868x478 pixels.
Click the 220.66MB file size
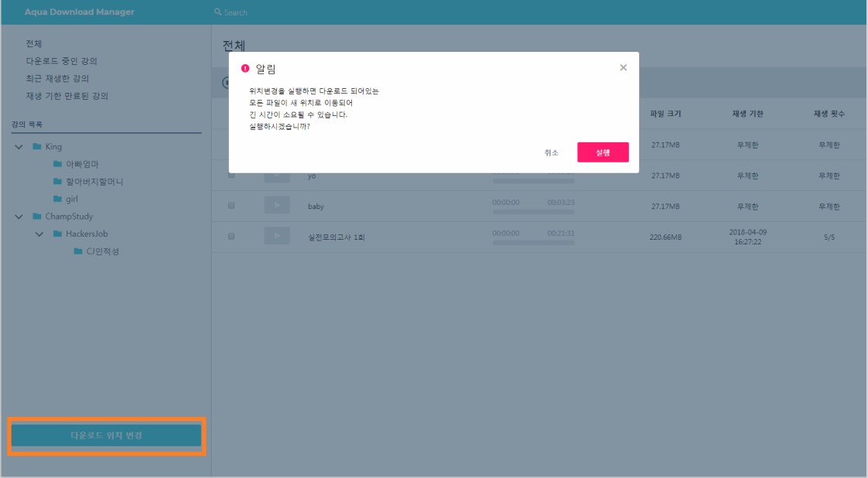(665, 237)
